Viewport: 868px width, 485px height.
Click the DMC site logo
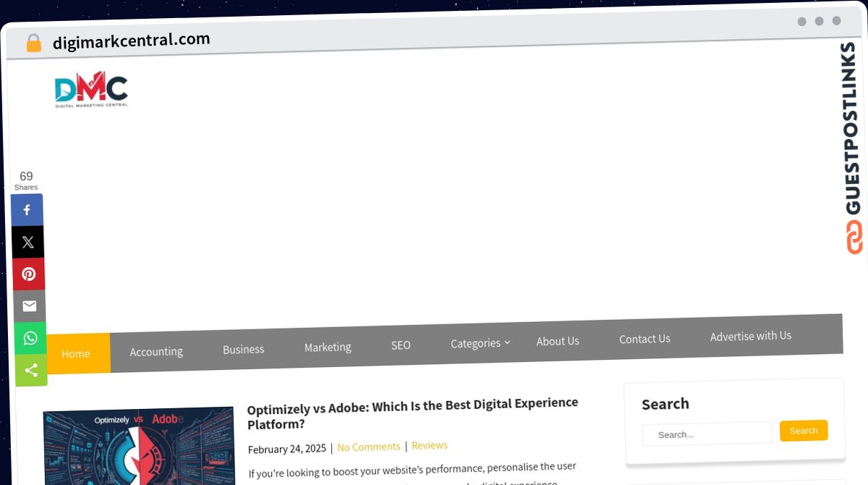point(91,89)
